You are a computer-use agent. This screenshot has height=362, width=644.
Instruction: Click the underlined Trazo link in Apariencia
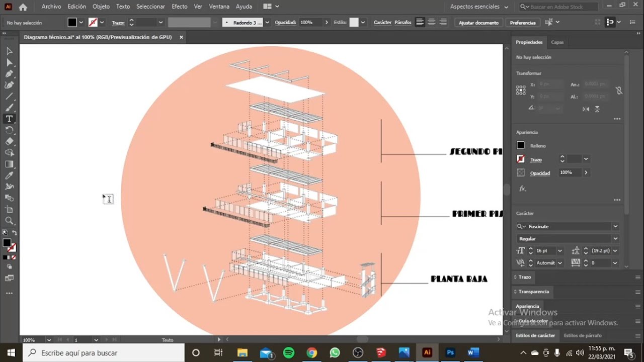[x=536, y=159]
